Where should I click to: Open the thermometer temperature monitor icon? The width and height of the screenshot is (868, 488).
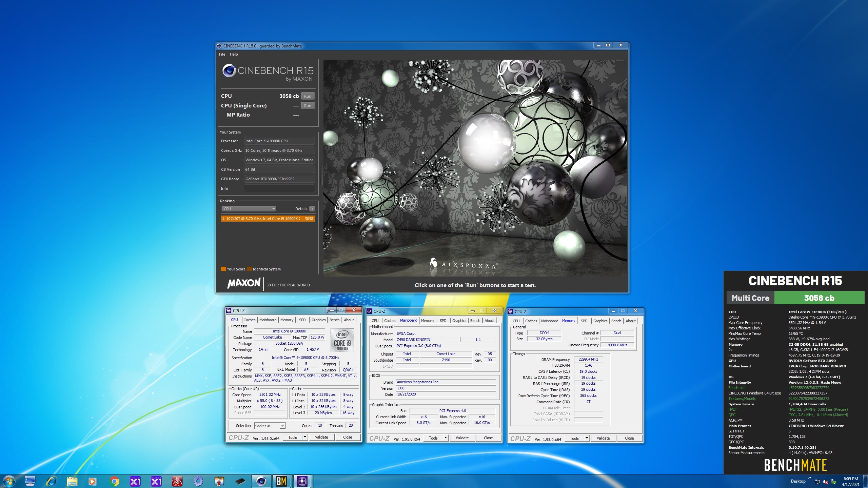[x=219, y=481]
